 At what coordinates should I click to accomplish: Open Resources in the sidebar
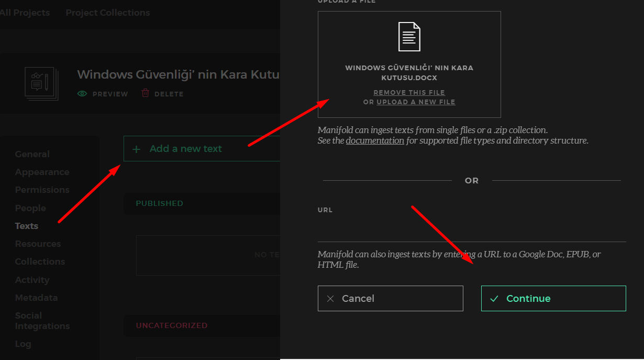pyautogui.click(x=38, y=244)
